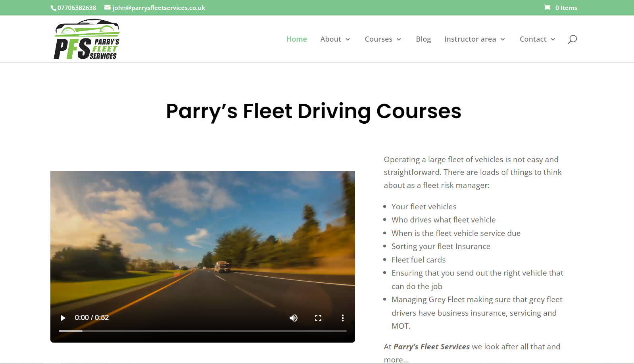
Task: Click list item "Your fleet vehicles"
Action: point(424,207)
